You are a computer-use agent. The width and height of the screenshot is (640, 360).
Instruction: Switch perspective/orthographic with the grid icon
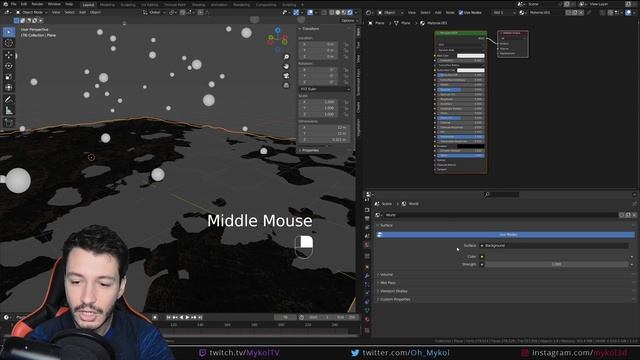point(286,85)
